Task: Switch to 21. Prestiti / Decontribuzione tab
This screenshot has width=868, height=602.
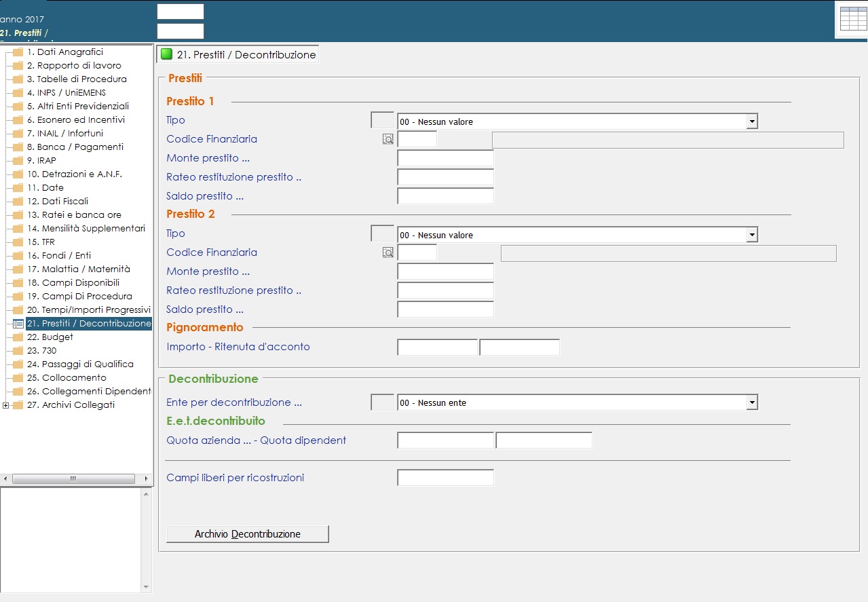Action: coord(246,54)
